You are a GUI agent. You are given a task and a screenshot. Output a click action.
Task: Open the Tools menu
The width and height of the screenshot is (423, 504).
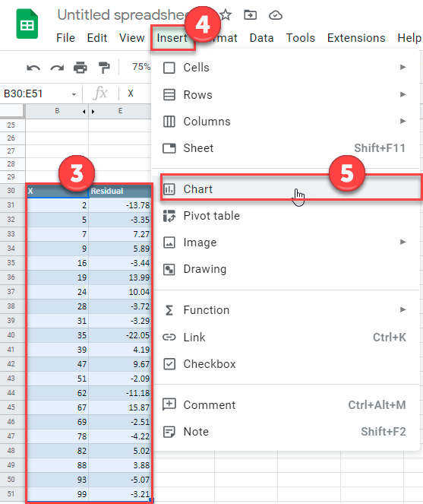tap(301, 38)
